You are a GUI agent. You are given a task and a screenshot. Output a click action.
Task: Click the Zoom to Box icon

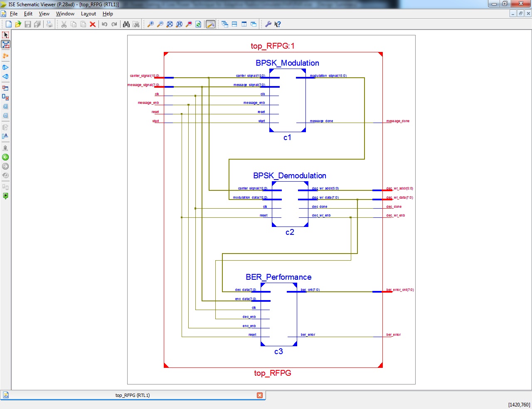[189, 24]
